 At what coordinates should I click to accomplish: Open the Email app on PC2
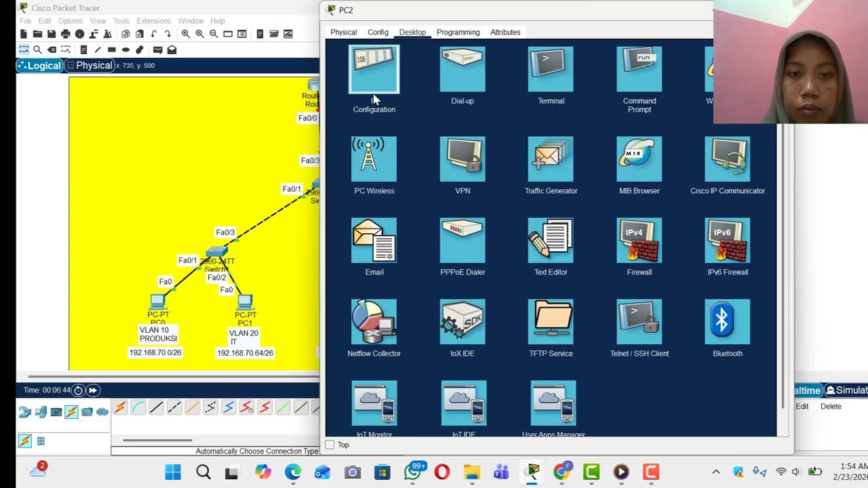374,241
